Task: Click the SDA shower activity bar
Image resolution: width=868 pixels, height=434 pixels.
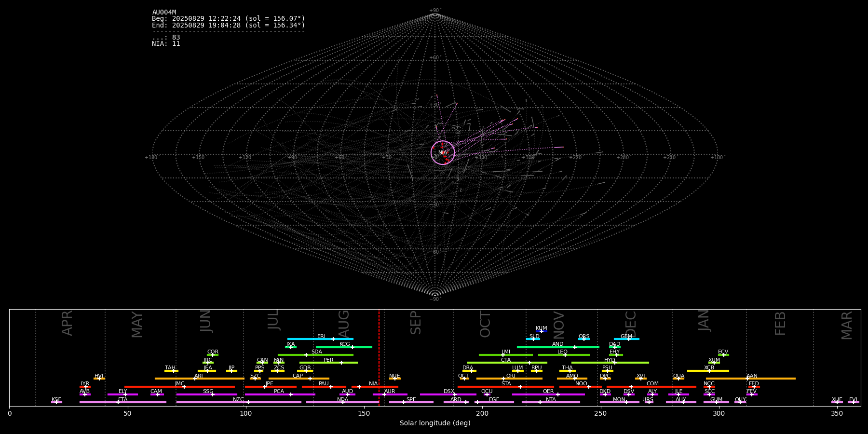Action: click(x=315, y=355)
